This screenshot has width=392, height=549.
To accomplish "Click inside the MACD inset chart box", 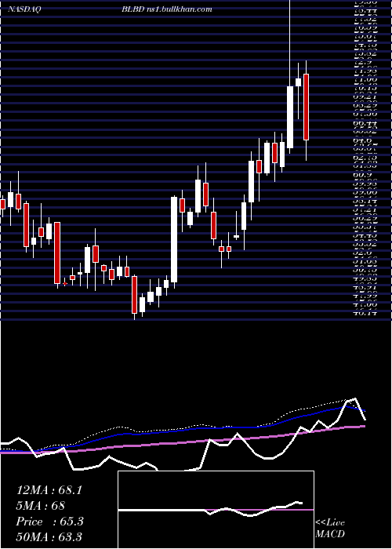I will [216, 510].
